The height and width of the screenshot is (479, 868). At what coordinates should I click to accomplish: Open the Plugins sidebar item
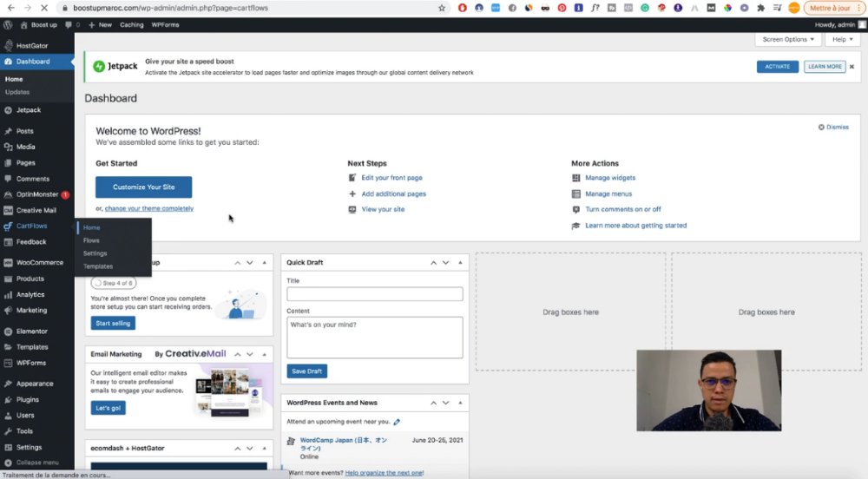pyautogui.click(x=27, y=400)
